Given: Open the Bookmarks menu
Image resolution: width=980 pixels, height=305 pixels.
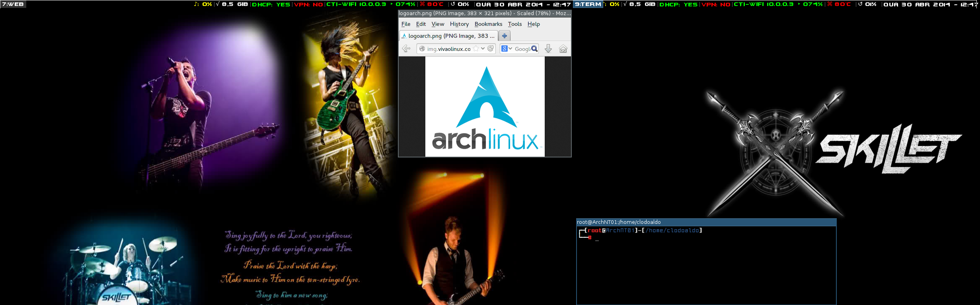Looking at the screenshot, I should (488, 24).
